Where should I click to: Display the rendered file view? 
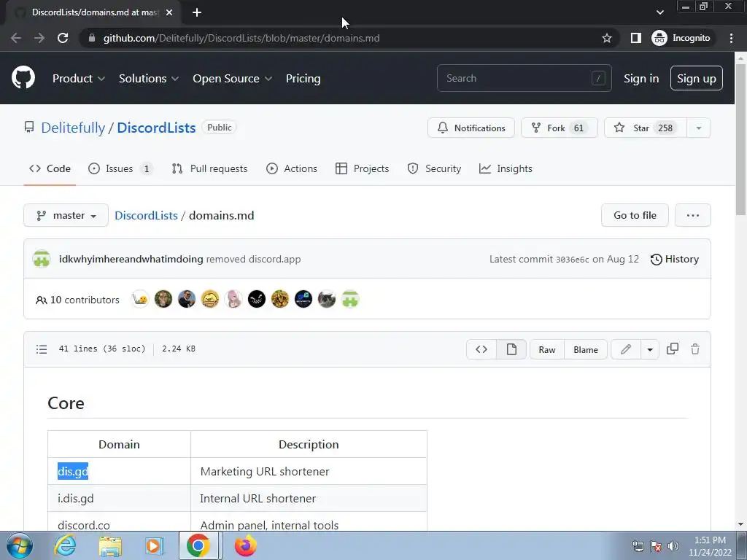point(511,349)
